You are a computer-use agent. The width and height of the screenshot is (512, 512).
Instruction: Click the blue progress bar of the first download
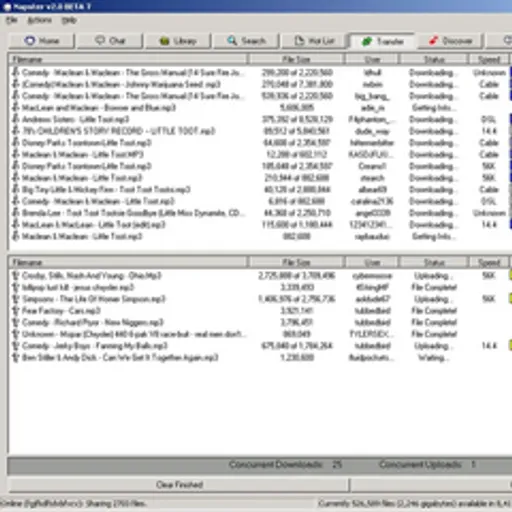point(510,72)
